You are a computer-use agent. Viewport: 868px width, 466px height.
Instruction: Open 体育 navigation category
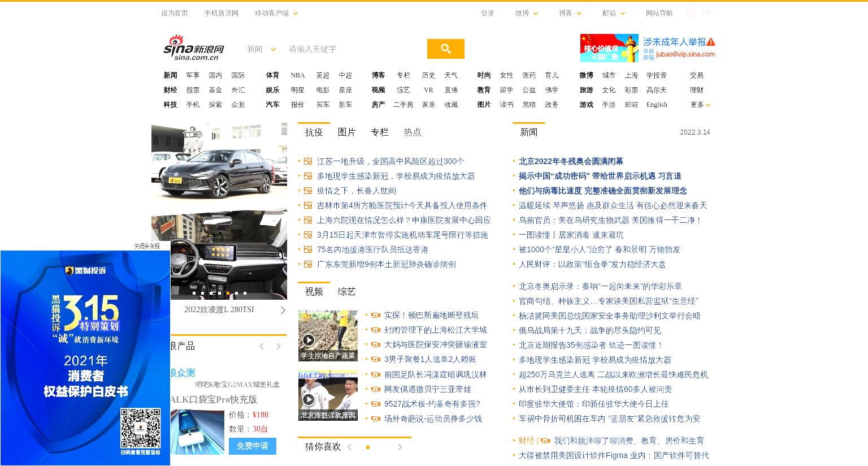[x=272, y=75]
